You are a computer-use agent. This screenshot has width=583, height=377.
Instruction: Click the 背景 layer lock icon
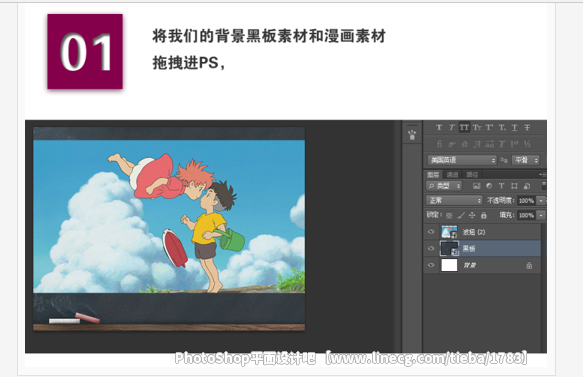coord(529,265)
